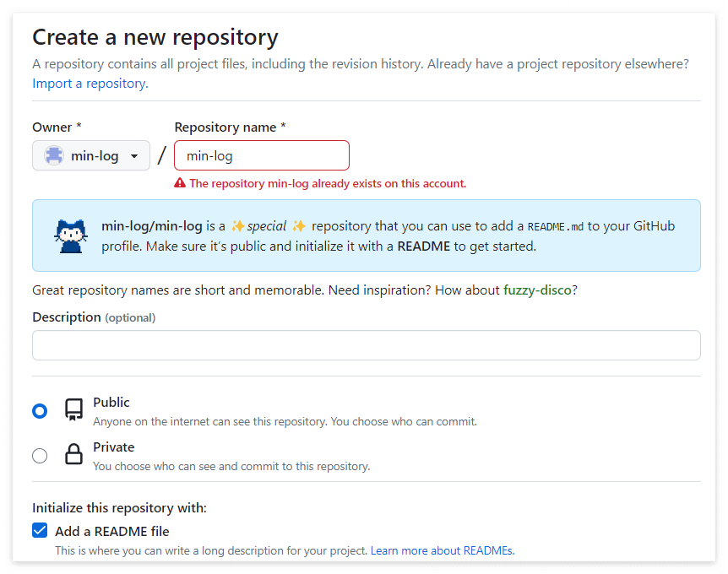Click the error text "The repository min-log already exists on this account."

(x=328, y=184)
